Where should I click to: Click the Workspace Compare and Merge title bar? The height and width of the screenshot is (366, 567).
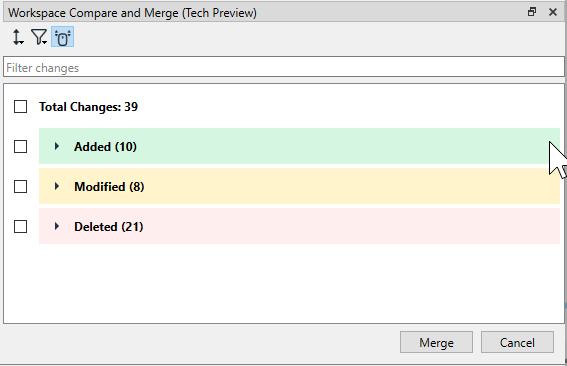tap(132, 13)
